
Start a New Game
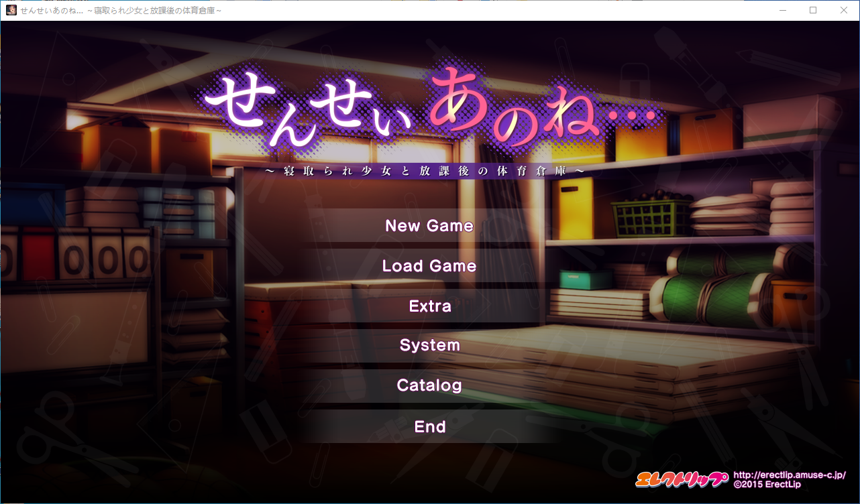[429, 226]
